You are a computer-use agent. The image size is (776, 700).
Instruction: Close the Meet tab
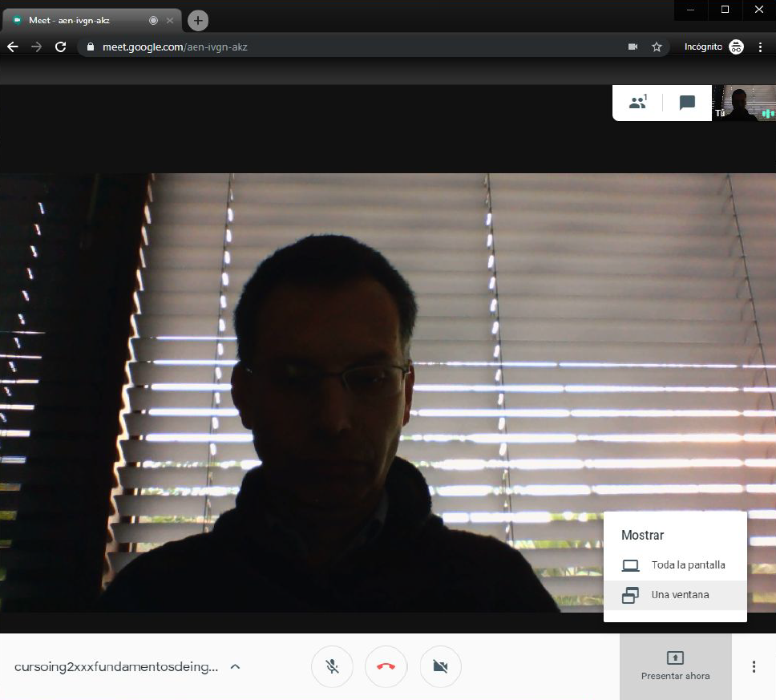(170, 20)
